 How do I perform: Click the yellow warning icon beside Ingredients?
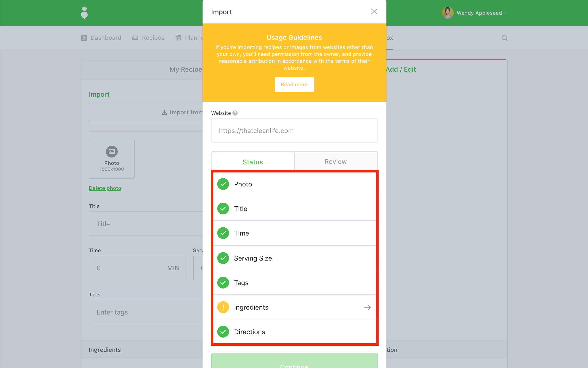coord(223,307)
